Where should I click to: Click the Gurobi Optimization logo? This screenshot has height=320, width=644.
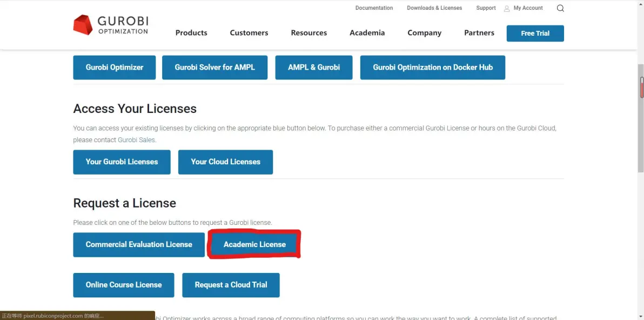coord(110,25)
